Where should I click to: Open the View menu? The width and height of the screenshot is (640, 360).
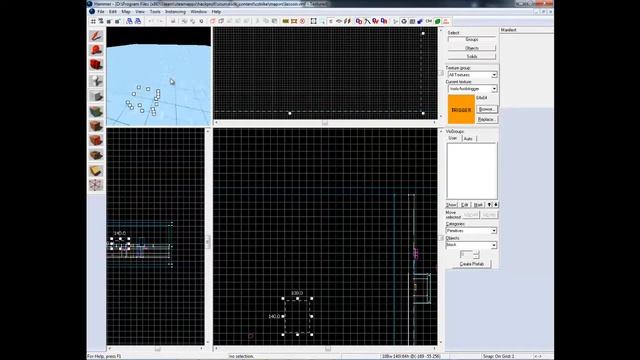(x=140, y=12)
